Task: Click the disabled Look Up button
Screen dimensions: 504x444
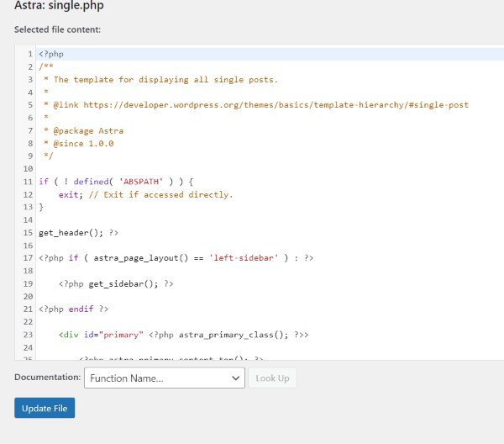Action: click(x=272, y=378)
